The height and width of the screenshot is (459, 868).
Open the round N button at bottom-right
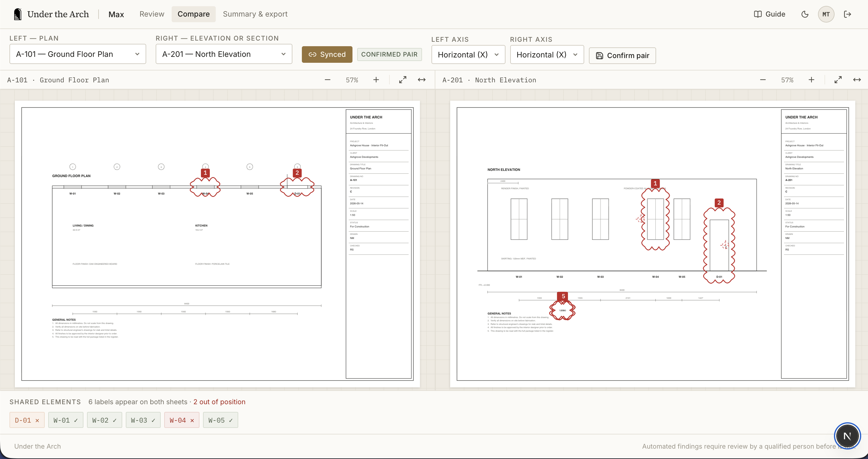point(847,436)
